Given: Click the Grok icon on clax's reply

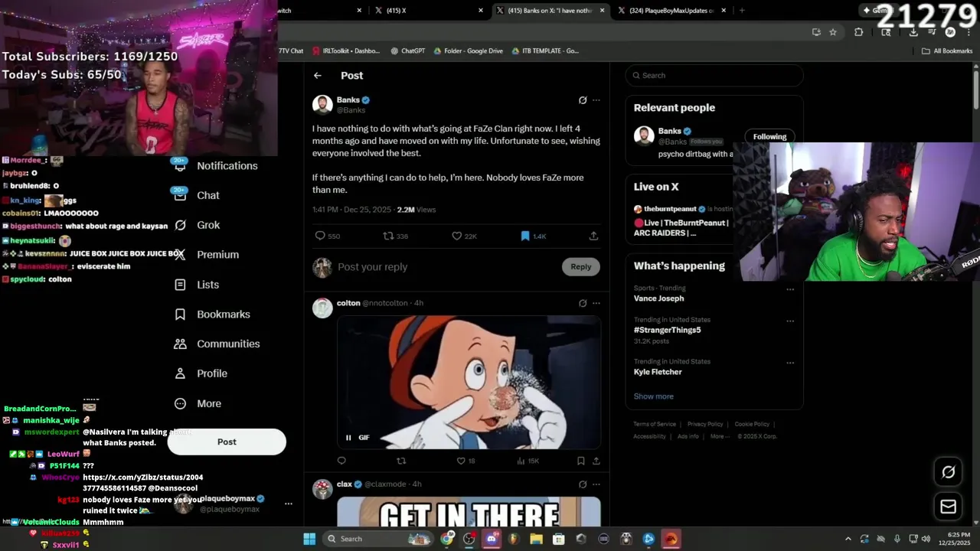Looking at the screenshot, I should 583,484.
